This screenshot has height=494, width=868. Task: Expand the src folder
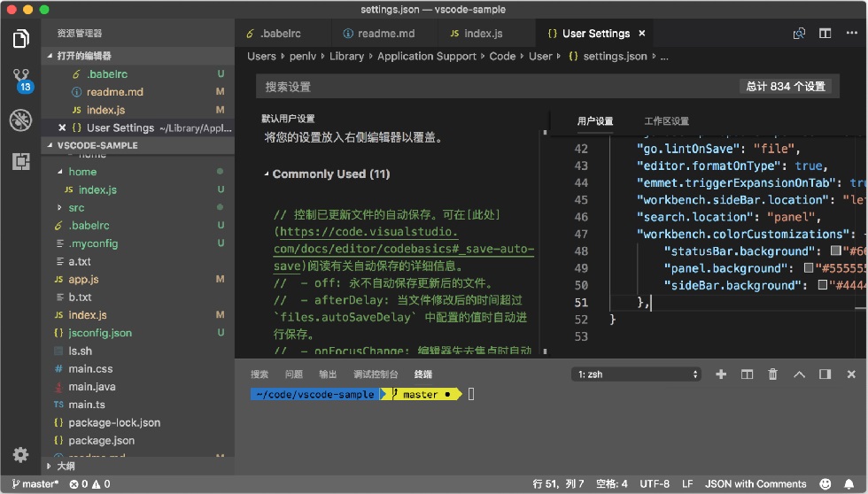click(x=76, y=208)
